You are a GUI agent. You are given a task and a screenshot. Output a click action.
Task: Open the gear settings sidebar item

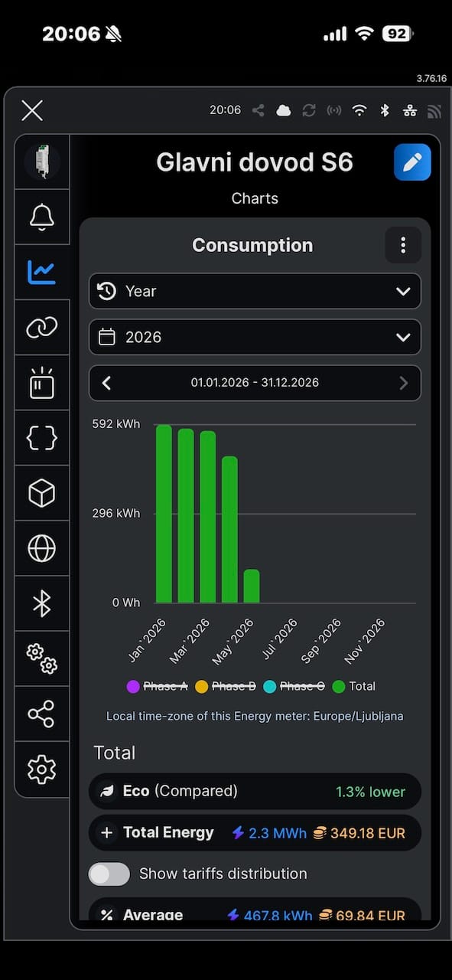[42, 769]
